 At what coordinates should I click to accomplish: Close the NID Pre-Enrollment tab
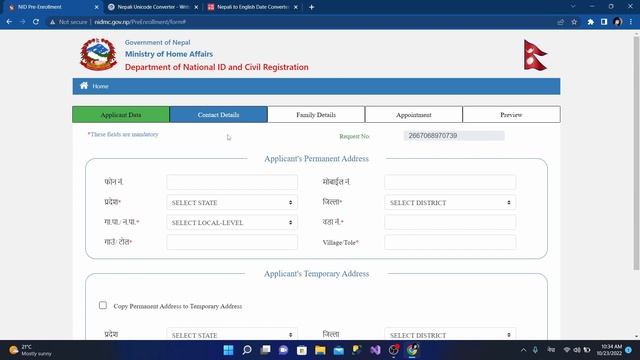96,7
